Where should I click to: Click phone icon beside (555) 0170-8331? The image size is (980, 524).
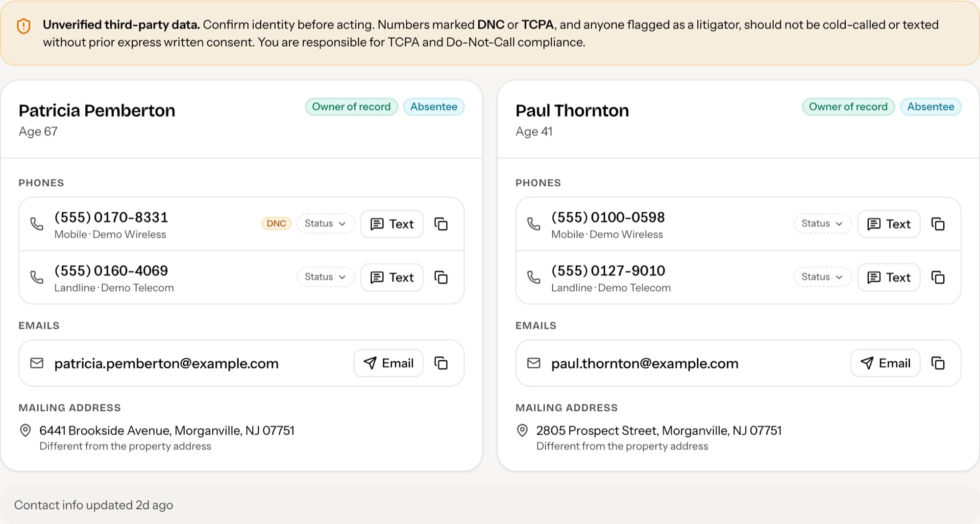(37, 224)
